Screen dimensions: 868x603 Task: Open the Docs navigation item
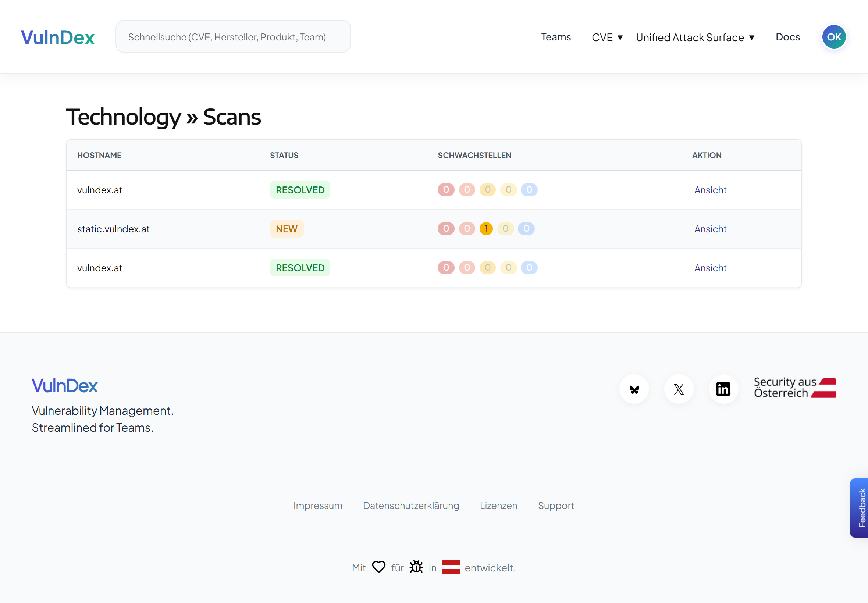[787, 37]
